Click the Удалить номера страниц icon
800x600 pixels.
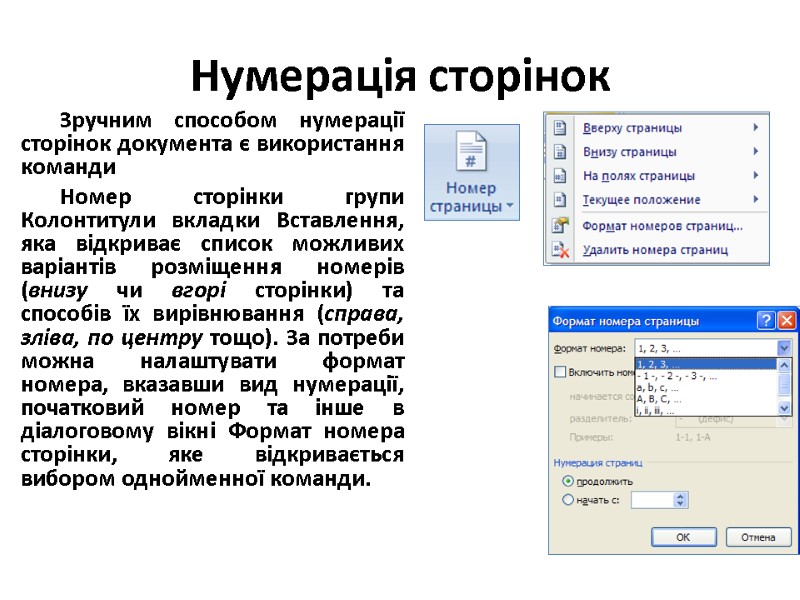(560, 249)
